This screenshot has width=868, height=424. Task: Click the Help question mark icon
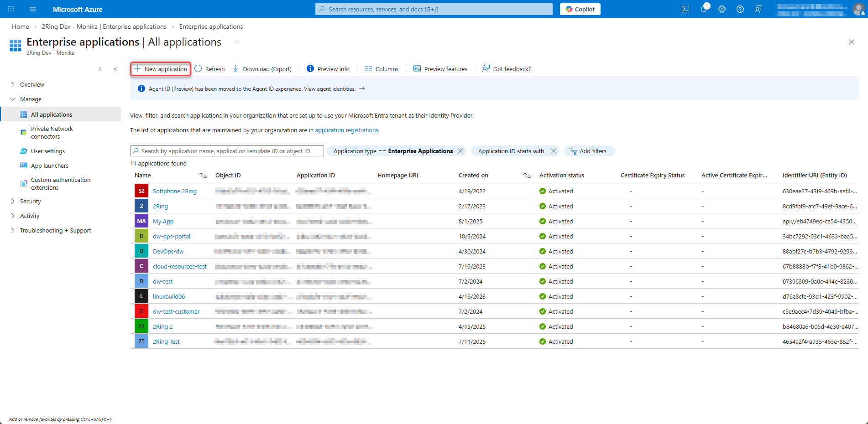point(740,9)
